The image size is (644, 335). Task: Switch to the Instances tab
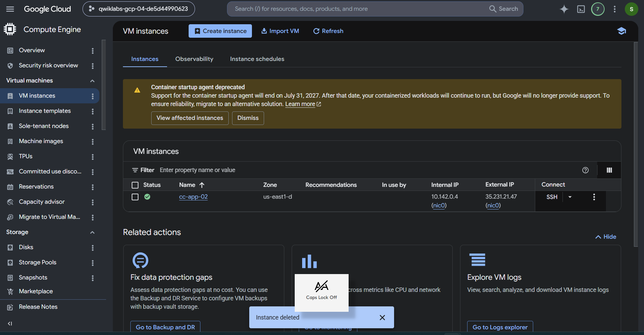[145, 59]
